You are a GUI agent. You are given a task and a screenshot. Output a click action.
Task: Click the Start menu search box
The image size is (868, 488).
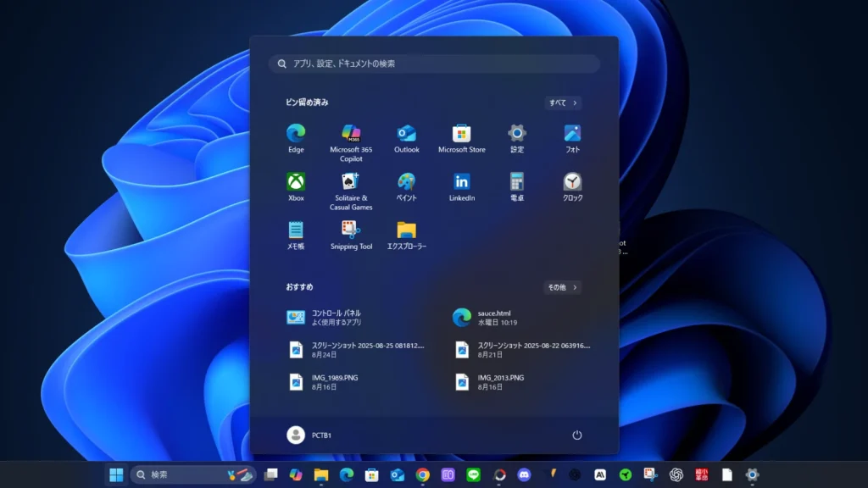click(x=434, y=64)
